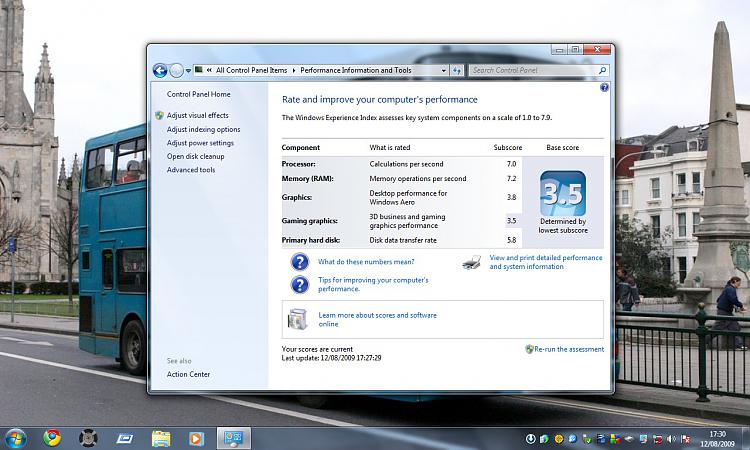
Task: Open Adjust visual effects
Action: 198,115
